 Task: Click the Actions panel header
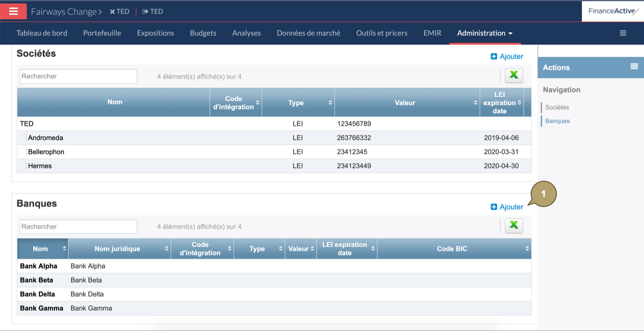(x=591, y=67)
